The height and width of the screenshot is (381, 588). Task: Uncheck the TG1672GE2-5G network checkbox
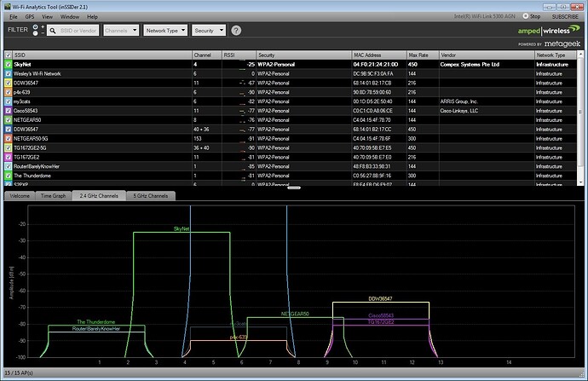(x=9, y=147)
